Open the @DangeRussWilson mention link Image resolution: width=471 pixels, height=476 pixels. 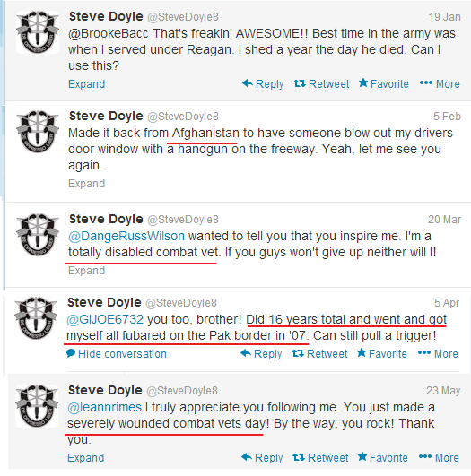coord(126,236)
